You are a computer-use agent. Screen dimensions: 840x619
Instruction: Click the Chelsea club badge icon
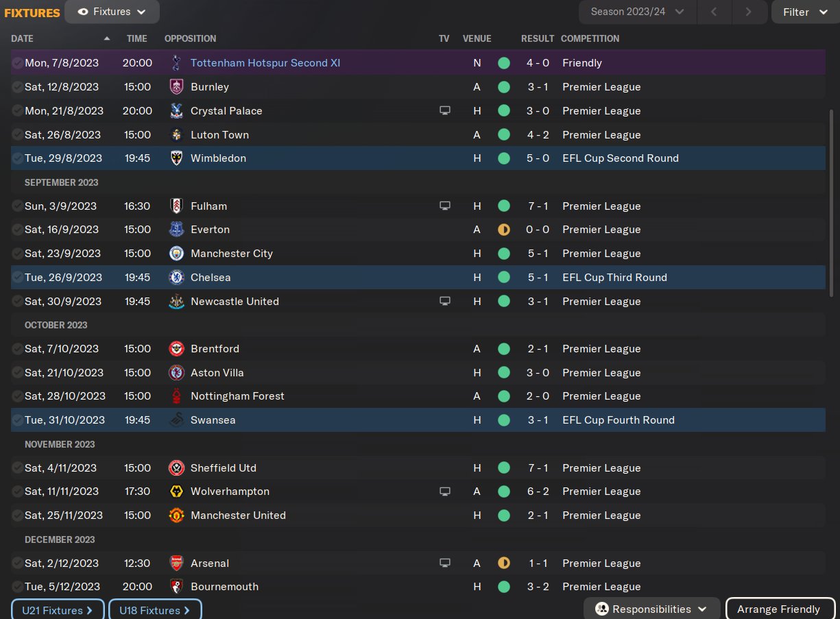(176, 278)
